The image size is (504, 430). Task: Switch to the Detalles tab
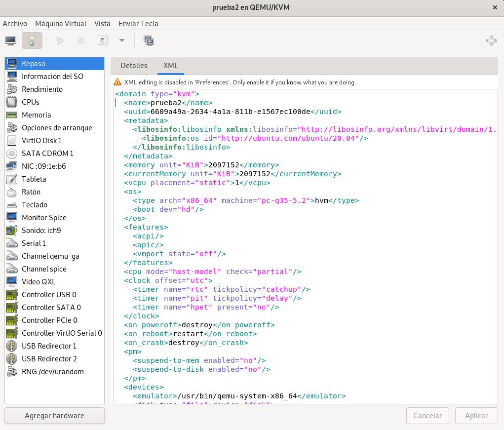pos(134,66)
